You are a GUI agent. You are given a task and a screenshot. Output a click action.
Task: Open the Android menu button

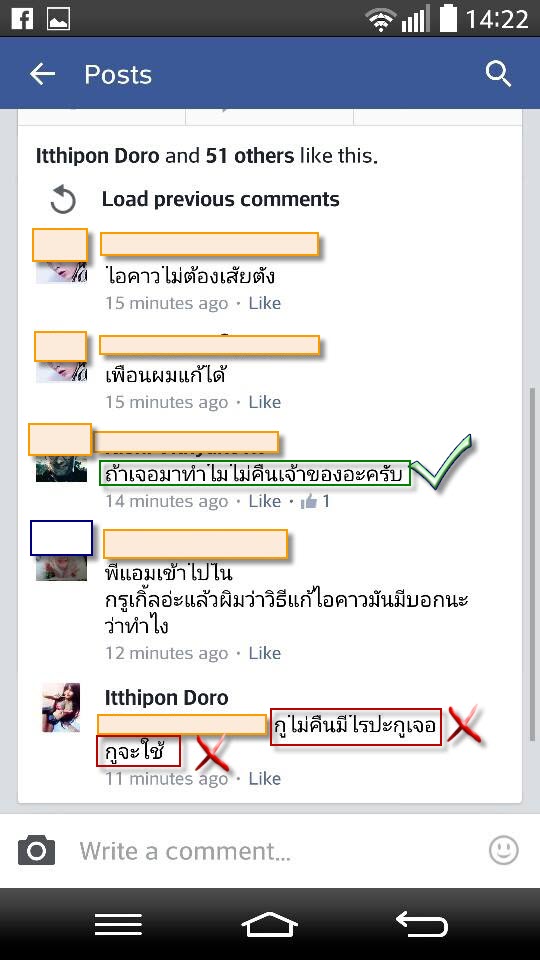118,924
